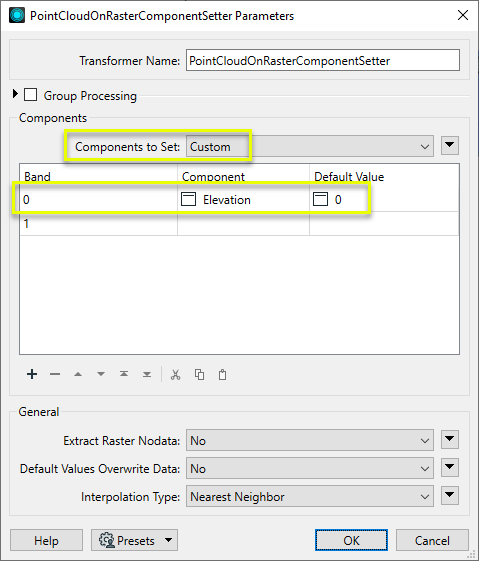Click the OK button
This screenshot has height=561, width=479.
click(x=351, y=540)
